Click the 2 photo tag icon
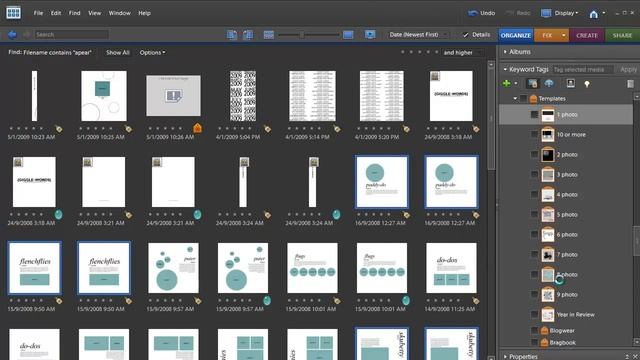This screenshot has height=360, width=640. [x=547, y=154]
